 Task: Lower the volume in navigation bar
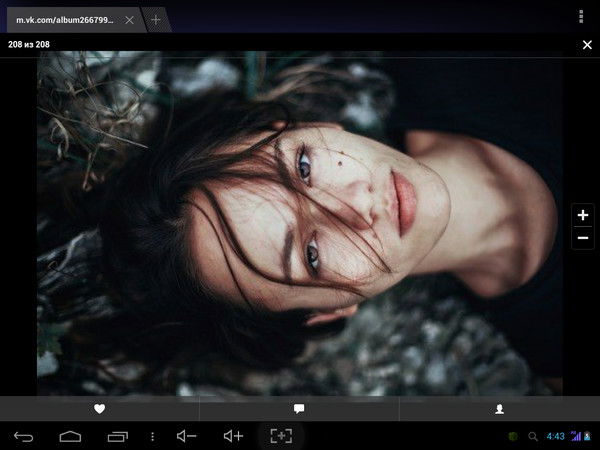tap(186, 436)
